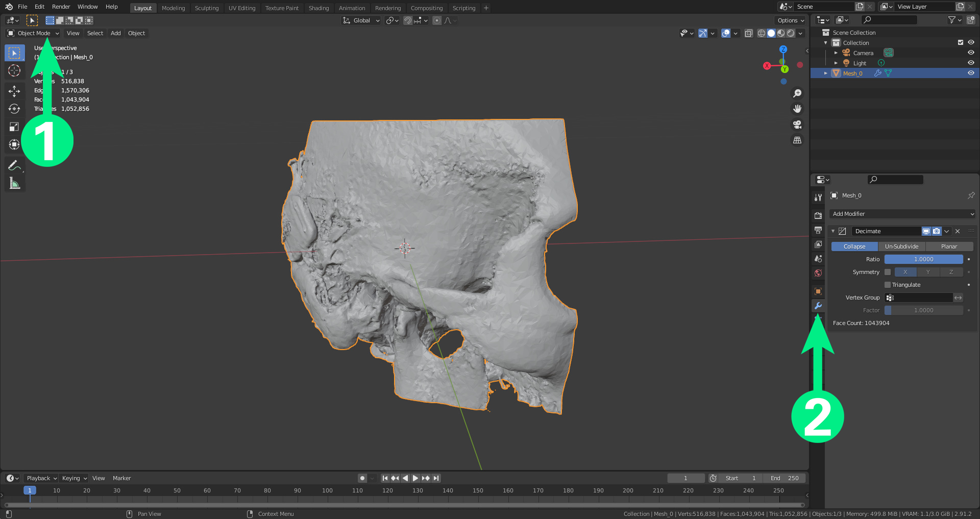Enable the Triangulate checkbox
Viewport: 980px width, 519px height.
click(888, 285)
